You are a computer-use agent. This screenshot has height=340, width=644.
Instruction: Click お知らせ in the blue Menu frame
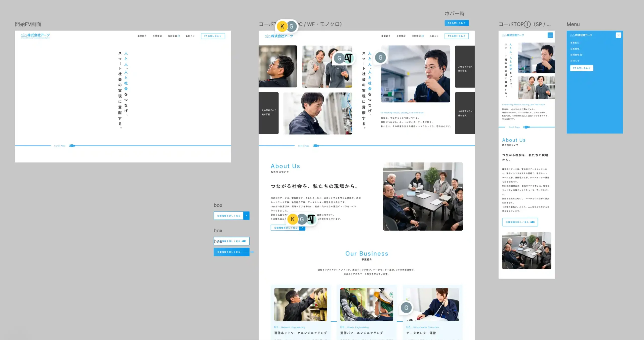575,61
